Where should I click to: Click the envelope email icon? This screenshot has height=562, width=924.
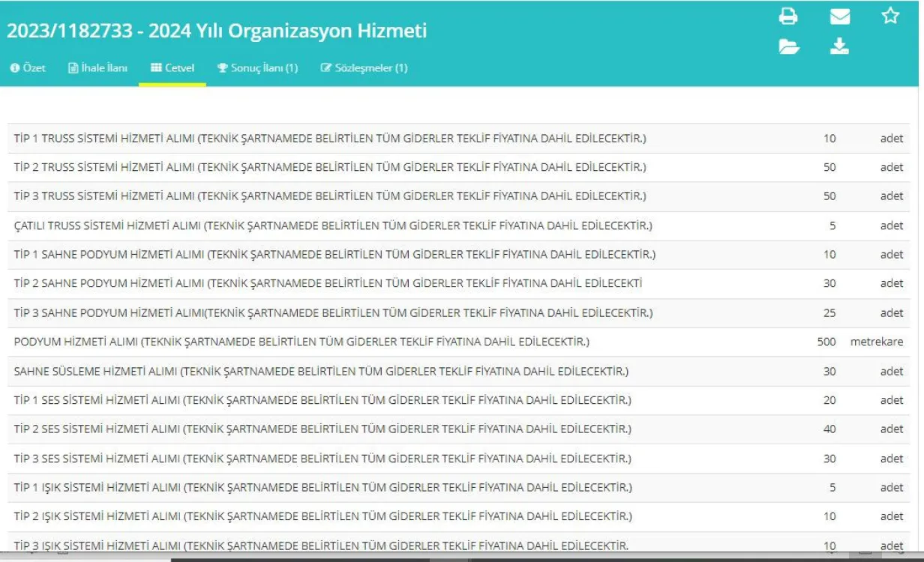(x=840, y=16)
